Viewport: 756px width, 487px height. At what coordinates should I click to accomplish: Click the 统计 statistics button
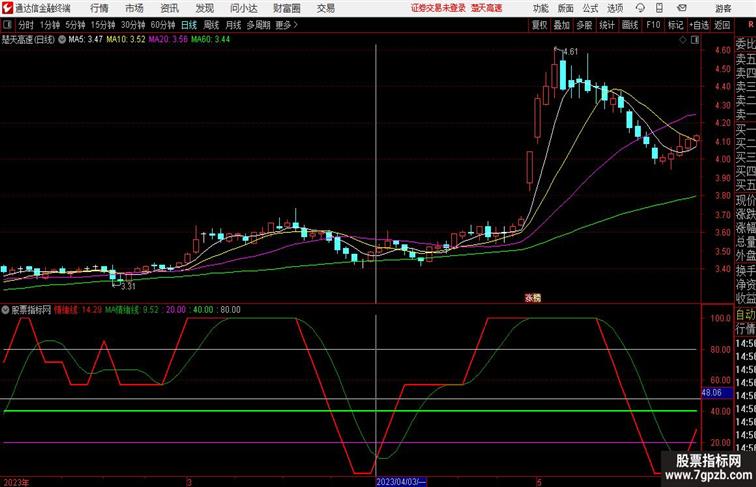pyautogui.click(x=607, y=25)
